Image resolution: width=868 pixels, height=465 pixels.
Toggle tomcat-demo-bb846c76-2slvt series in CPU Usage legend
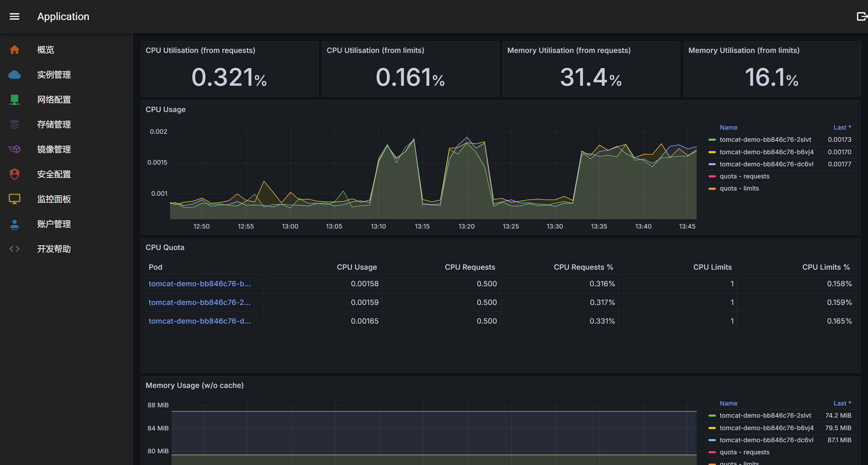[765, 140]
